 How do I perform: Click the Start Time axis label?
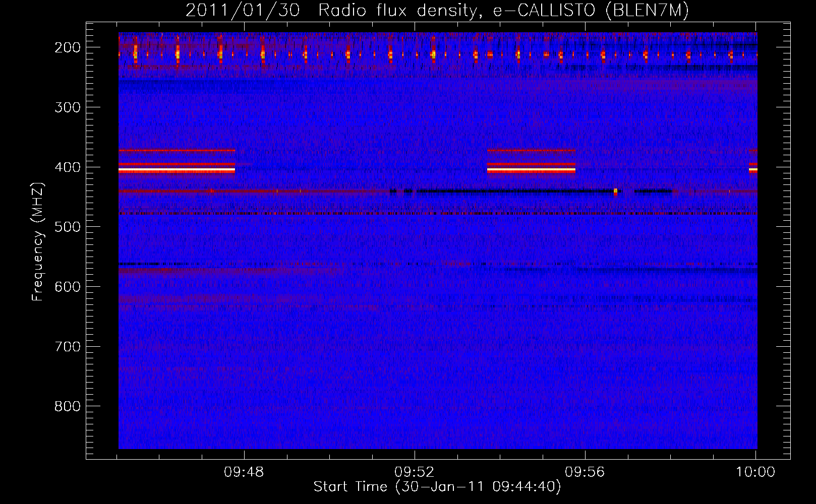tap(437, 486)
